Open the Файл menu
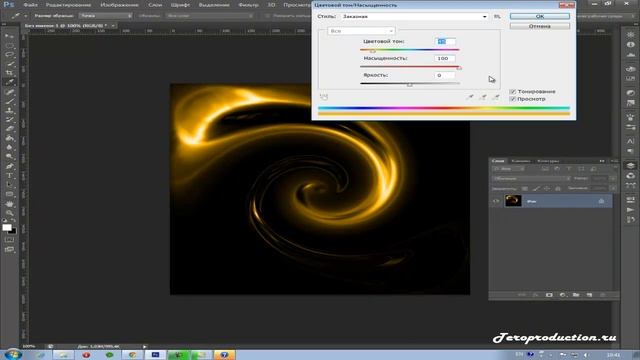 tap(31, 5)
